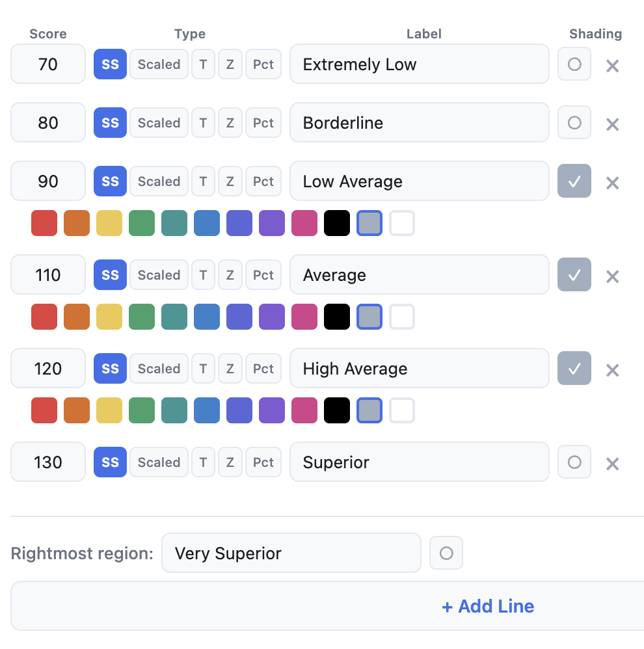
Task: Click the score field showing 110
Action: tap(47, 274)
